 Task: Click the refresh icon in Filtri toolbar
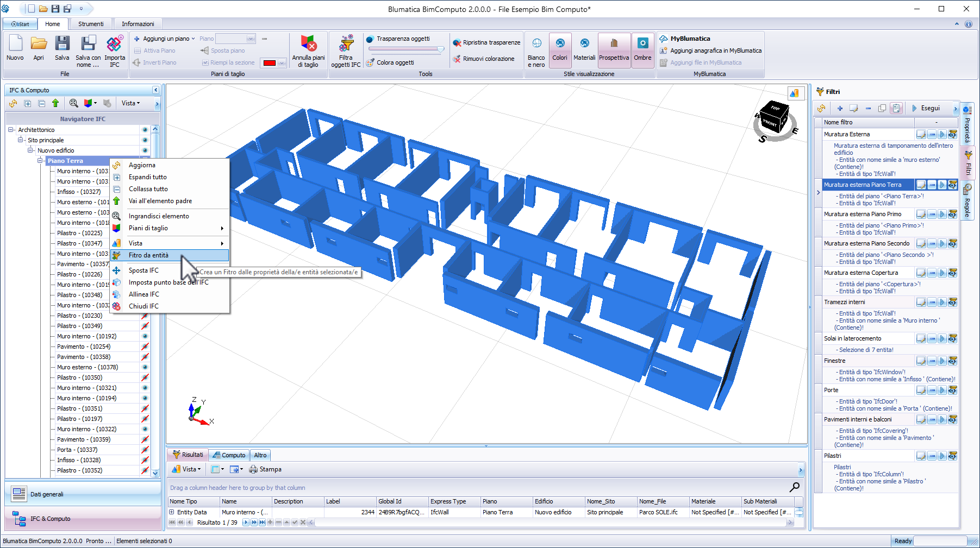coord(821,108)
